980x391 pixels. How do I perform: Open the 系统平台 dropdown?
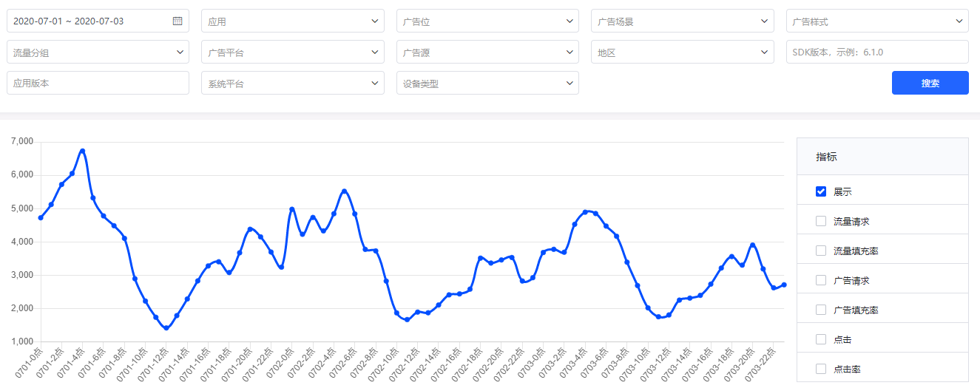(x=293, y=83)
